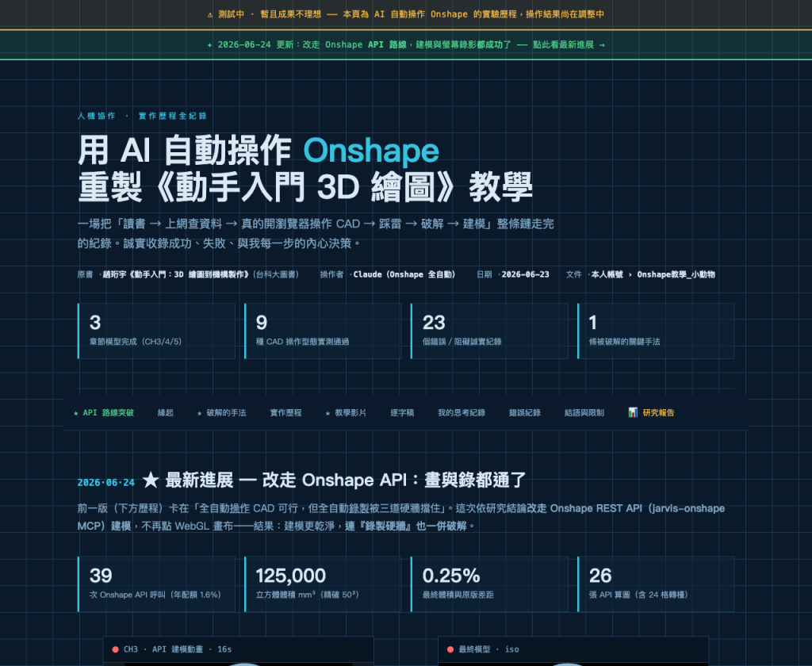This screenshot has width=812, height=666.
Task: Click the operator text Claude (Onshape 全自動)
Action: click(x=404, y=274)
